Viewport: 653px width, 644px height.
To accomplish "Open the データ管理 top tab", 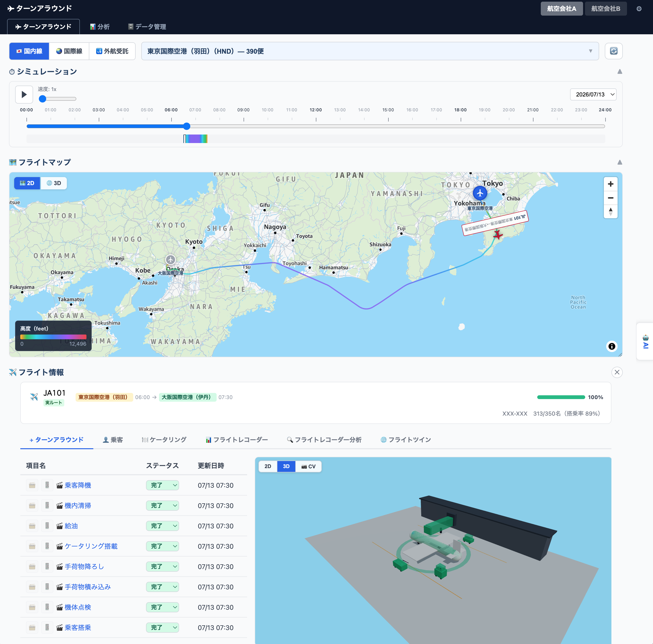I will 147,27.
